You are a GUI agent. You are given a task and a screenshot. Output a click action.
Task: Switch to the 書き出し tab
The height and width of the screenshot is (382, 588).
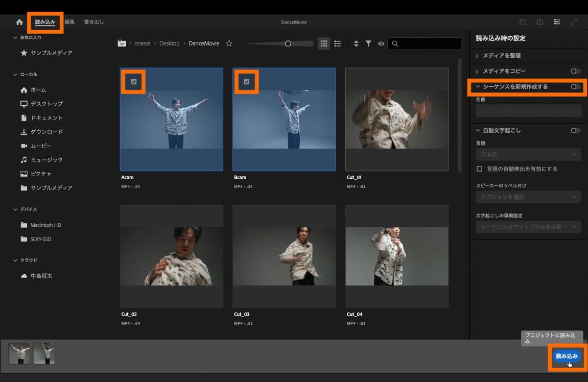tap(94, 22)
